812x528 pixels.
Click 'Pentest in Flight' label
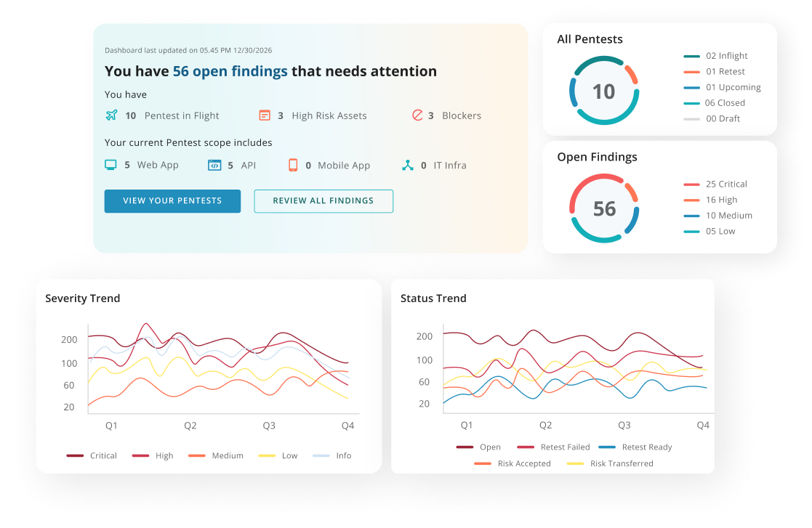(182, 115)
